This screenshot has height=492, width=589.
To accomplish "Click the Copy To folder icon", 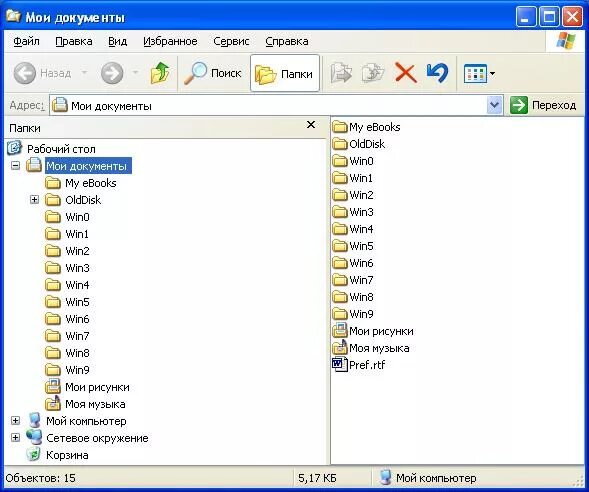I will pyautogui.click(x=373, y=73).
